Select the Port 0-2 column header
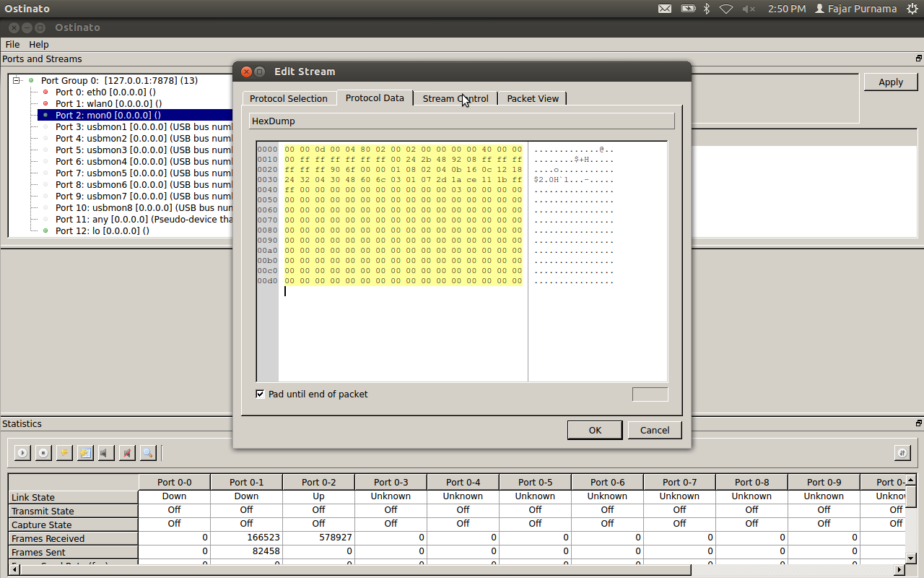 (319, 482)
